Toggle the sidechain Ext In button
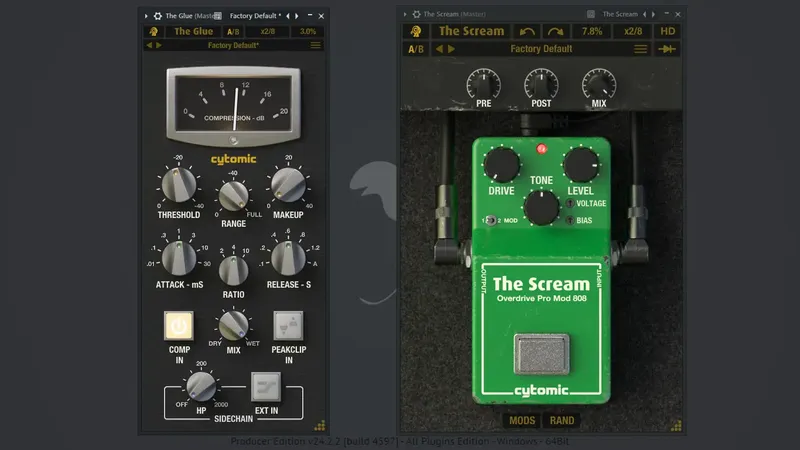Viewport: 800px width, 450px height. click(266, 387)
